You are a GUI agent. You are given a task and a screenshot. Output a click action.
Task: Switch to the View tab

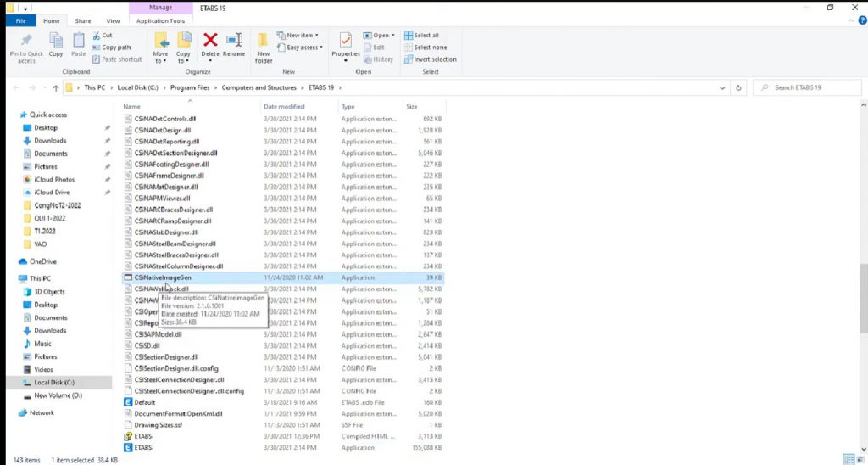click(113, 20)
